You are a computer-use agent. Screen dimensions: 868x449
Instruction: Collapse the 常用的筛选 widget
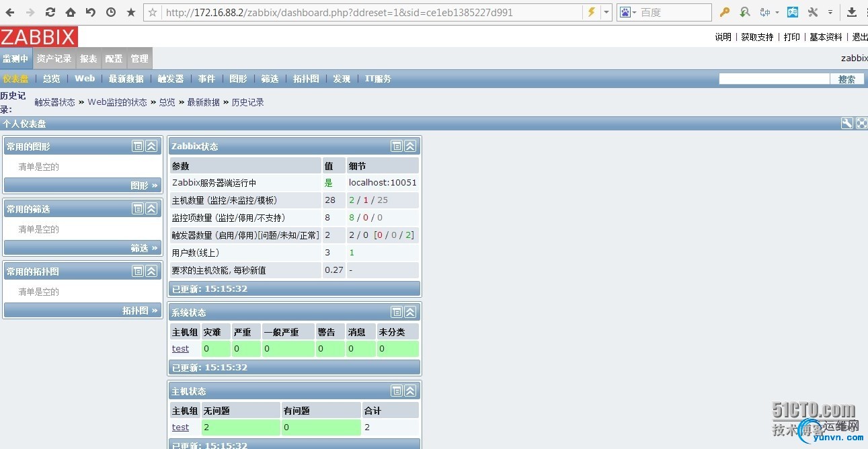151,208
